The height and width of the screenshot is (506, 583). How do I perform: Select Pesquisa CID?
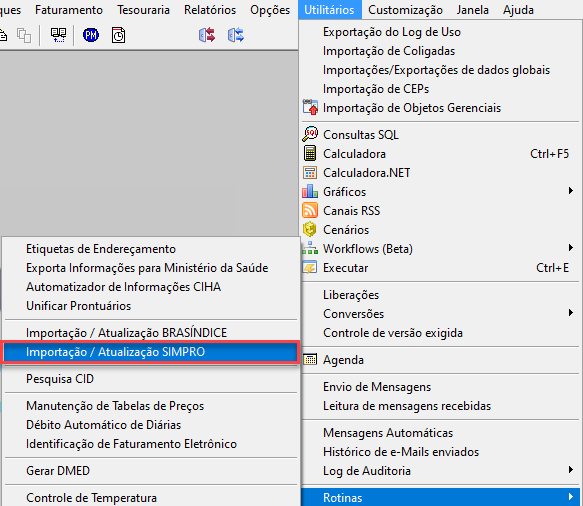tap(151, 379)
